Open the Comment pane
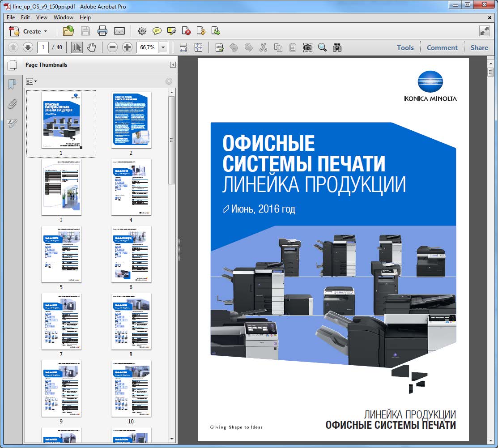This screenshot has height=448, width=498. click(442, 47)
